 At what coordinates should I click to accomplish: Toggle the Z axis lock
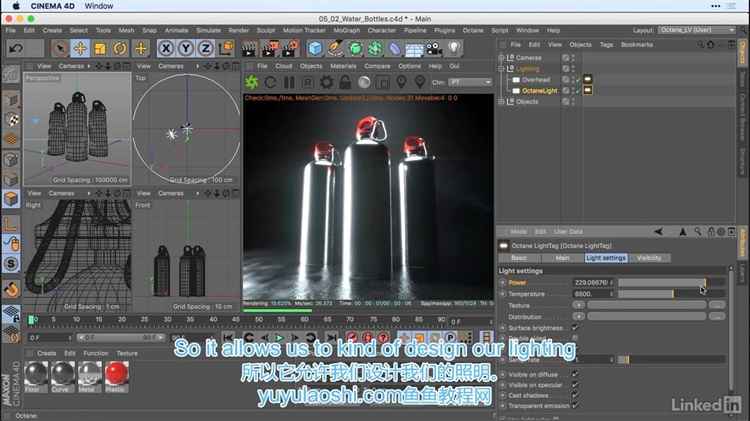point(206,48)
